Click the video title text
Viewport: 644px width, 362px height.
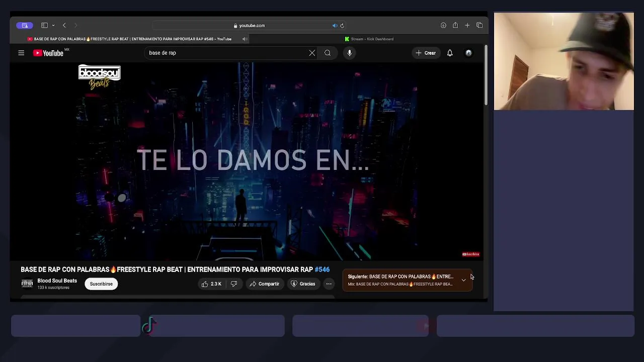175,269
